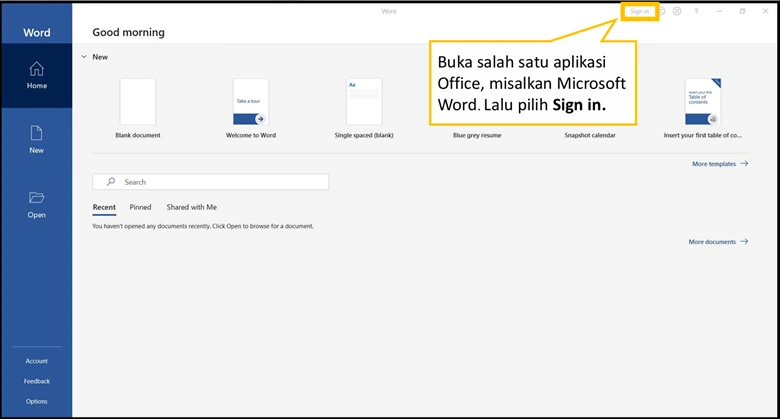Open Account settings
The height and width of the screenshot is (419, 780).
tap(36, 361)
